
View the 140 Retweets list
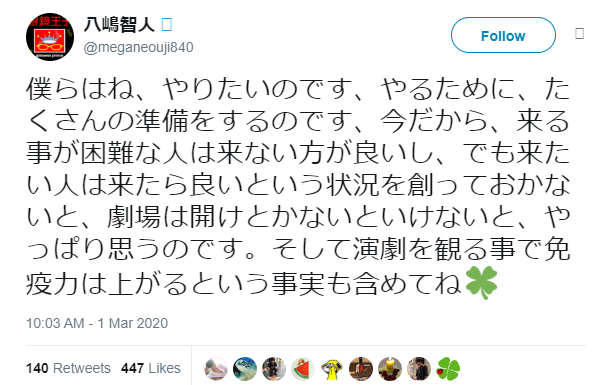(68, 368)
